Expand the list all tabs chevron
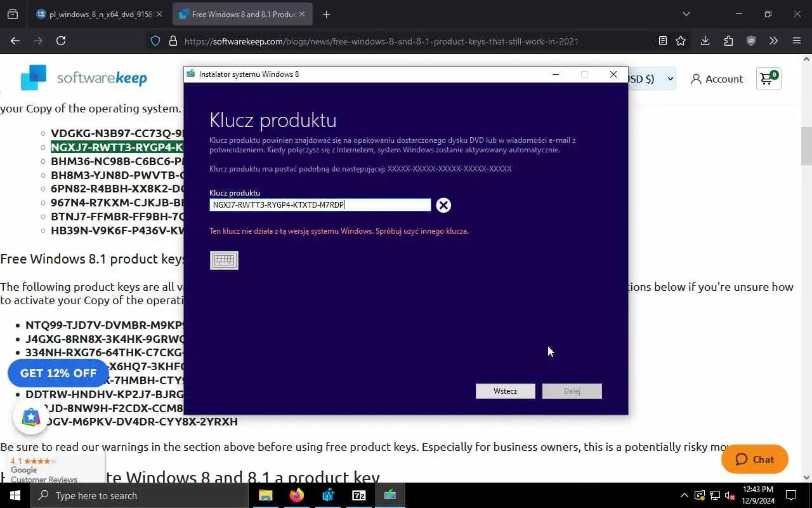The height and width of the screenshot is (508, 812). [x=686, y=14]
